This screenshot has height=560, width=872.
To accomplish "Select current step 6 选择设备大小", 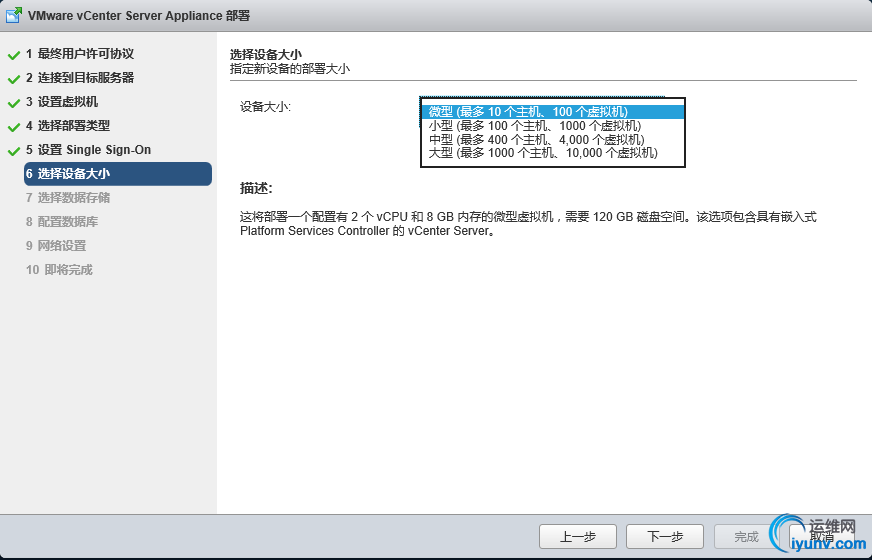I will (118, 174).
